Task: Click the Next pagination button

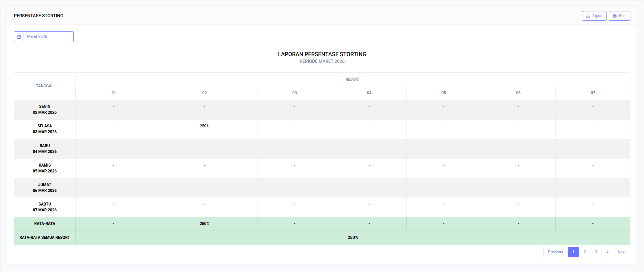Action: tap(622, 252)
